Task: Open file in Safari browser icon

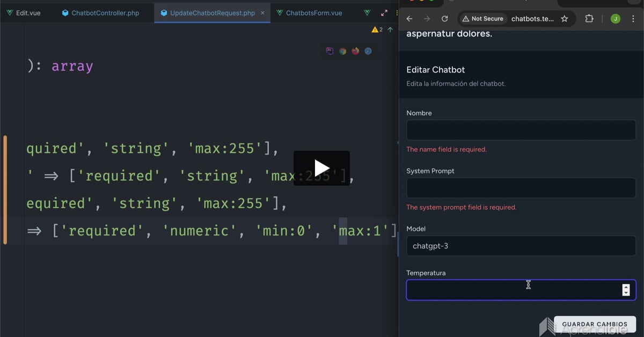Action: [368, 52]
